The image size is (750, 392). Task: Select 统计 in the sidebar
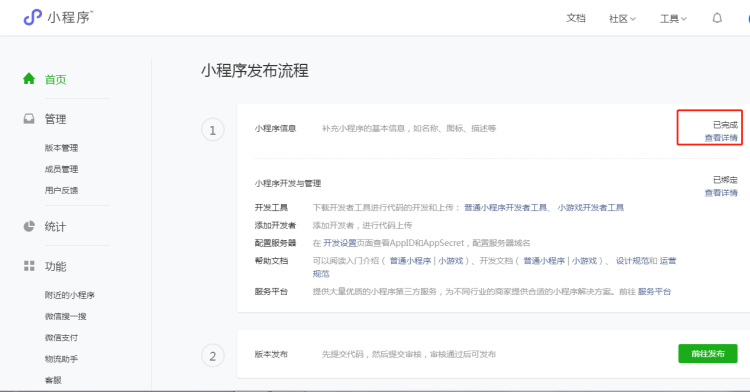click(x=55, y=227)
